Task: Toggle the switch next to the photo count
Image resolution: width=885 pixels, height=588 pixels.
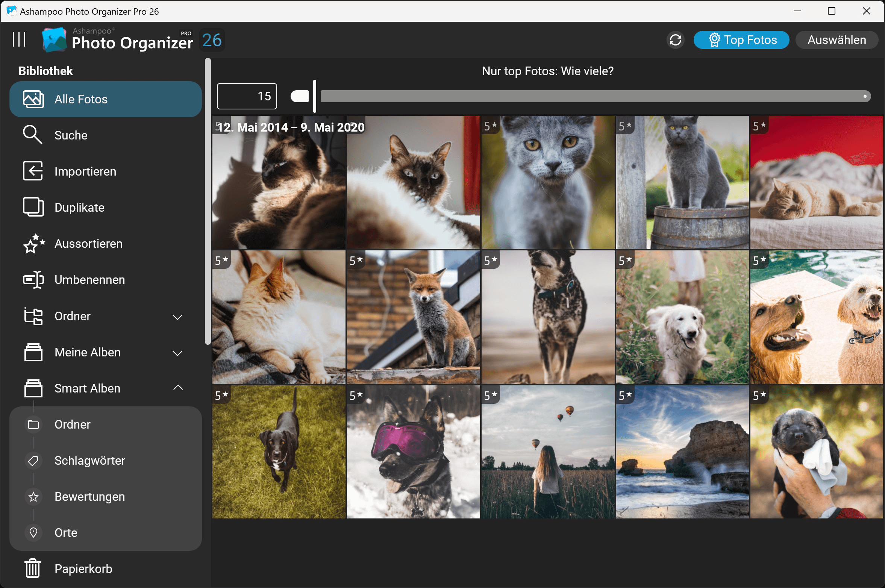Action: (x=300, y=96)
